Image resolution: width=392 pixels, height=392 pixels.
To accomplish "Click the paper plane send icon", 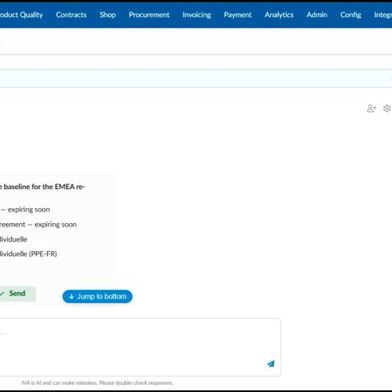I will [271, 364].
